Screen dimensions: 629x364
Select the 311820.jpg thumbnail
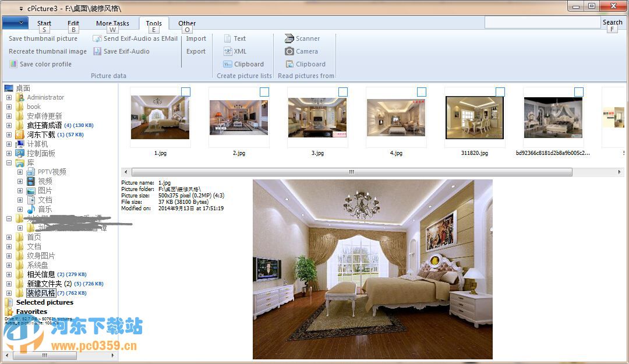click(x=475, y=118)
